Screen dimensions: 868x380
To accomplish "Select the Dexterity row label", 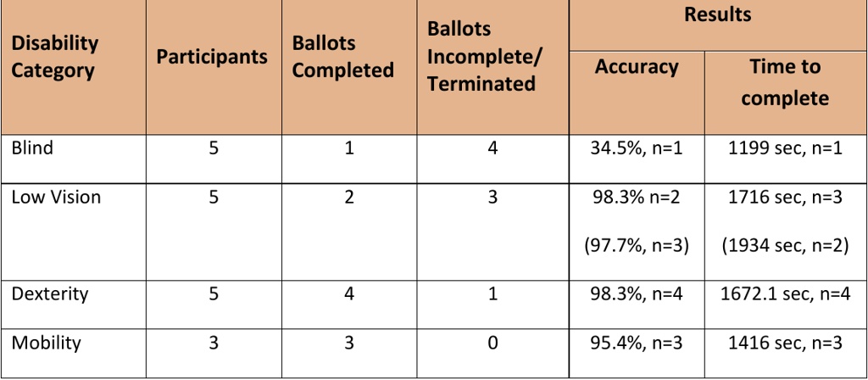I will [50, 294].
